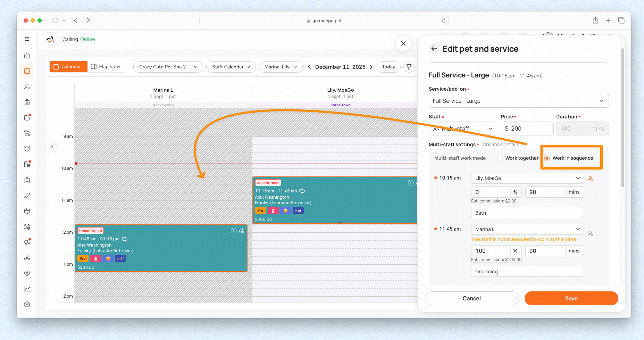Click the go.moego.pet address bar
Viewport: 644px width, 340px height.
[324, 20]
